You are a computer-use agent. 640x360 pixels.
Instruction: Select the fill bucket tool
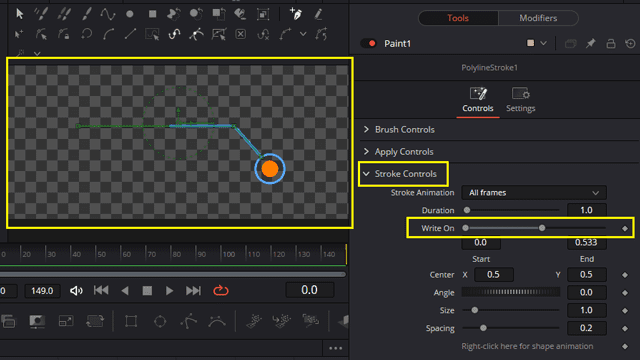coord(240,14)
